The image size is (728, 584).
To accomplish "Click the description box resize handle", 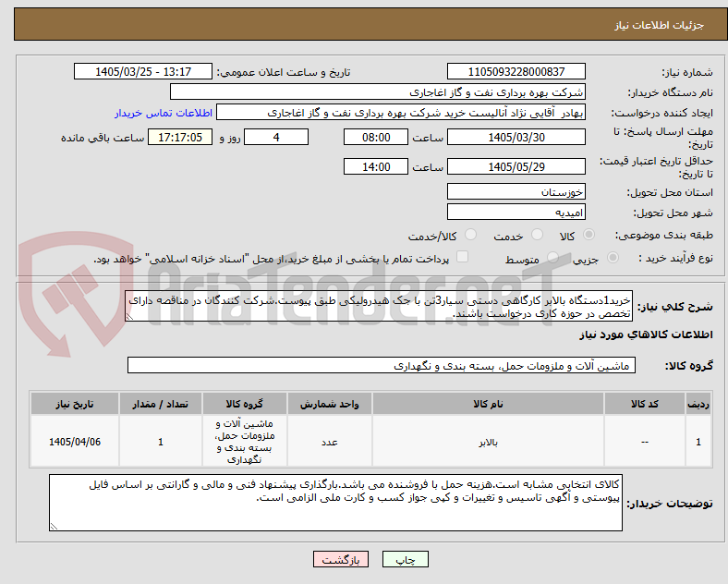I will pos(129,317).
